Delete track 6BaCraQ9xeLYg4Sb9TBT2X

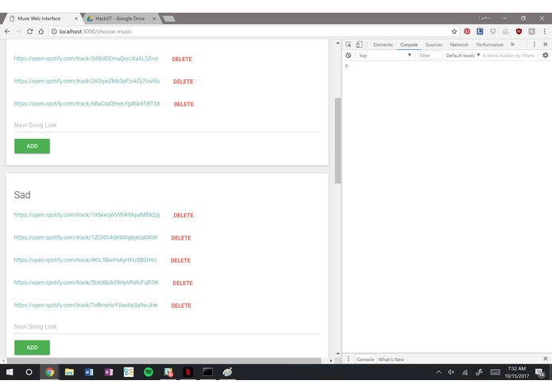click(183, 104)
